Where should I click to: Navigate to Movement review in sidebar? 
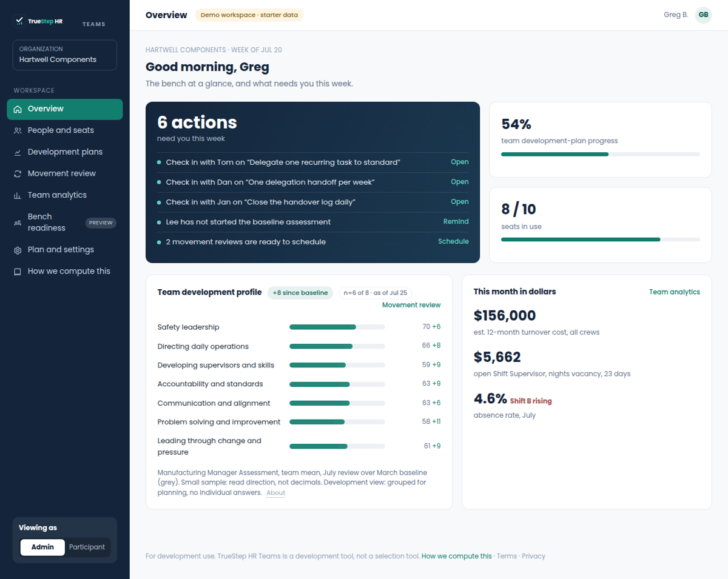click(65, 173)
